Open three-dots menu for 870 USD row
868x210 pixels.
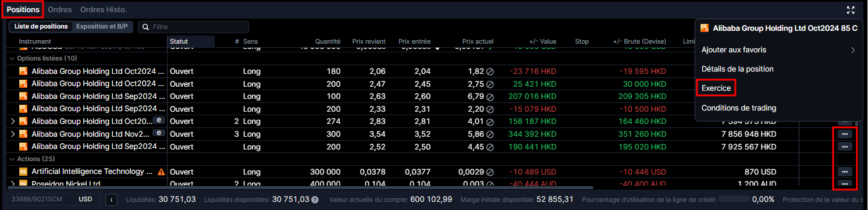tap(845, 172)
